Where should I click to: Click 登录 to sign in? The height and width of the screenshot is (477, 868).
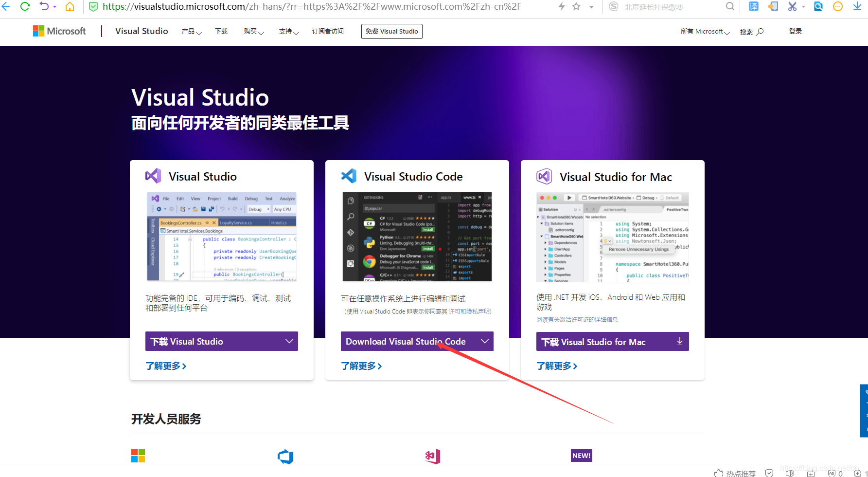pos(796,31)
